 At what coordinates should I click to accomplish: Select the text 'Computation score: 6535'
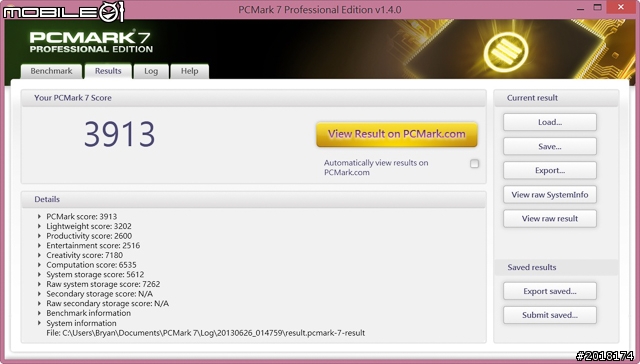pos(91,265)
